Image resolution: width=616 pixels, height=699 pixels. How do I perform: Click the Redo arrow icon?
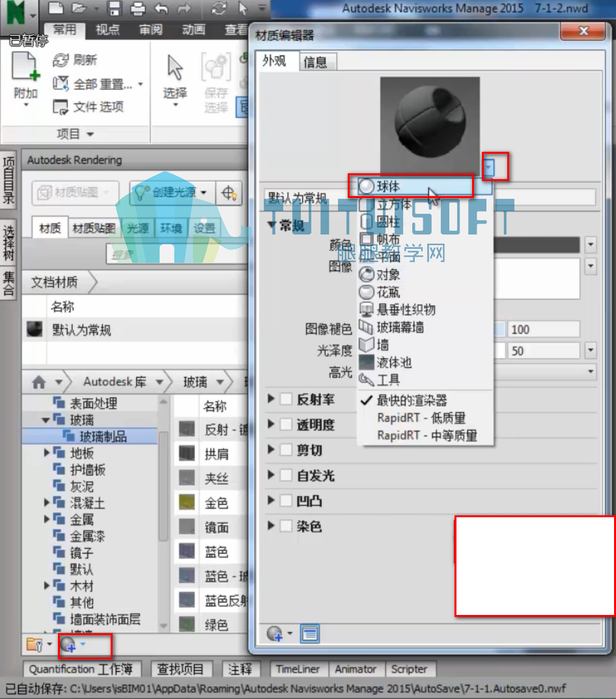coord(184,8)
